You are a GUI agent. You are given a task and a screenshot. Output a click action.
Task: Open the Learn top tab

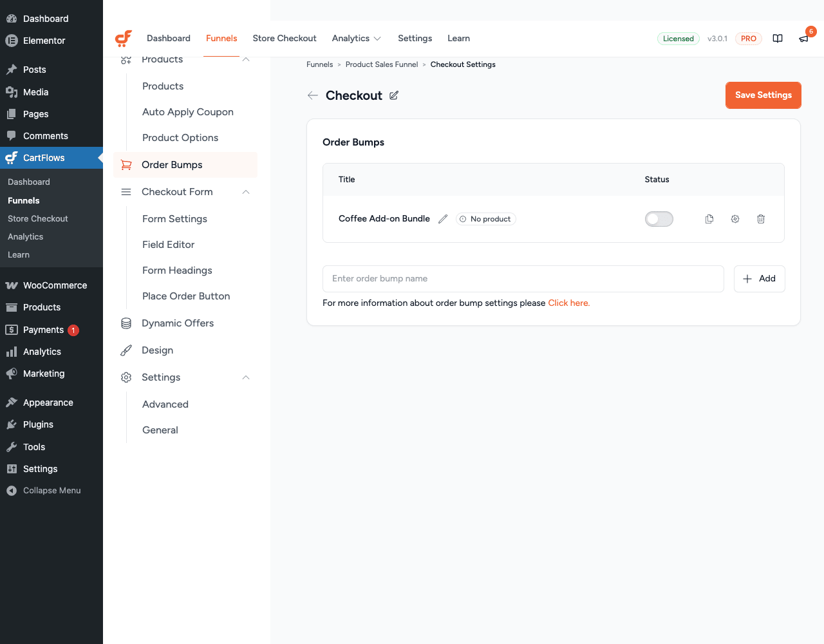pos(459,39)
